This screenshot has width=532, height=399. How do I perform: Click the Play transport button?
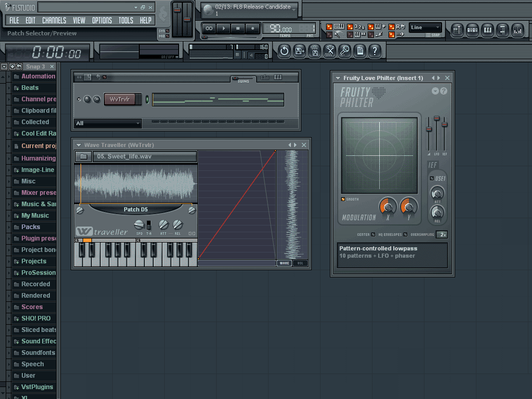tap(223, 29)
